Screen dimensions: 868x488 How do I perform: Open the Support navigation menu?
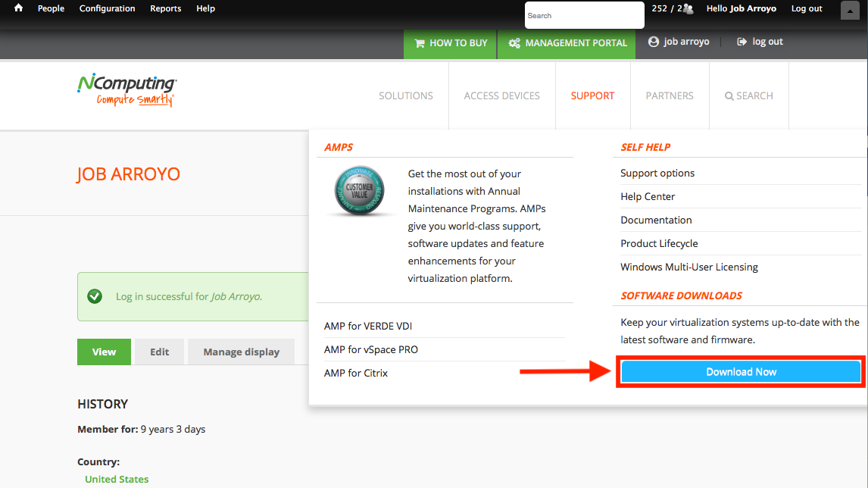(592, 95)
